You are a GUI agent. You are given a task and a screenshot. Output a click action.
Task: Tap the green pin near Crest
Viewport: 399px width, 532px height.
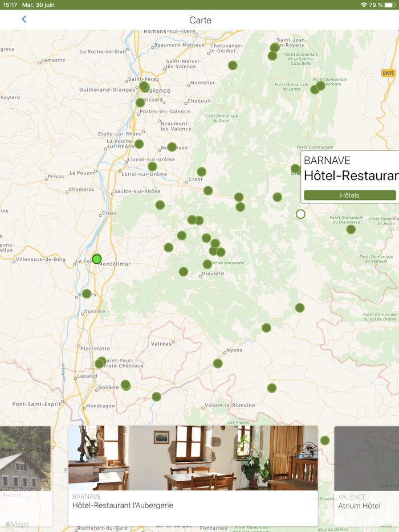202,171
